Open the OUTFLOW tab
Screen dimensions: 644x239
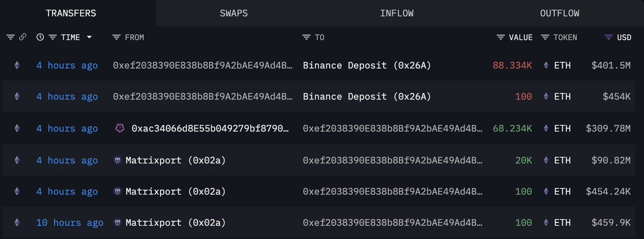pyautogui.click(x=560, y=13)
